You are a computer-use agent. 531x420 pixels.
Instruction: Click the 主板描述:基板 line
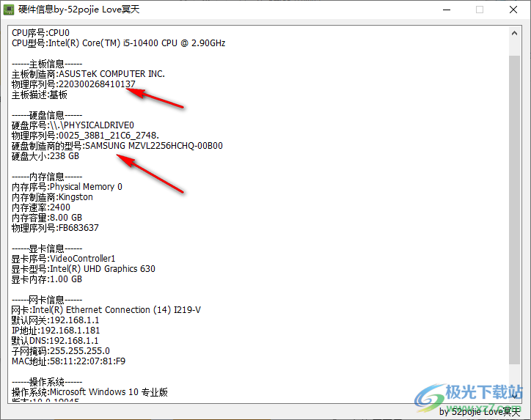[x=40, y=95]
